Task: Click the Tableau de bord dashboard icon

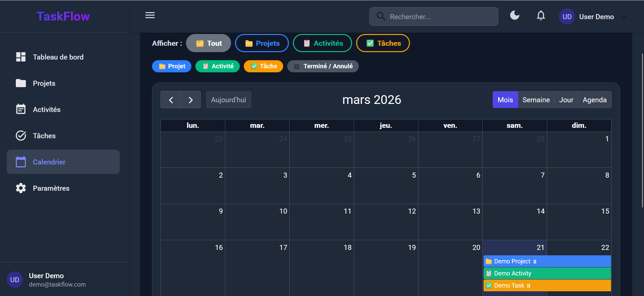Action: 21,57
